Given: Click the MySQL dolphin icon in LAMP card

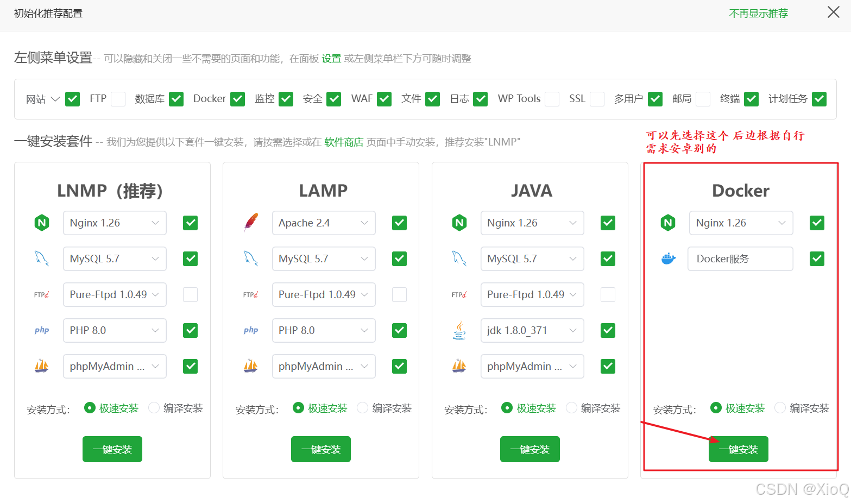Looking at the screenshot, I should 251,259.
